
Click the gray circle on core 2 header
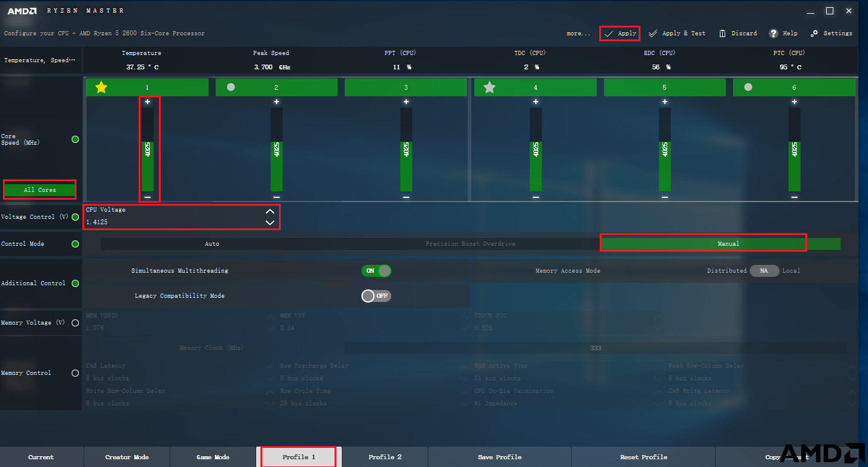(x=231, y=87)
